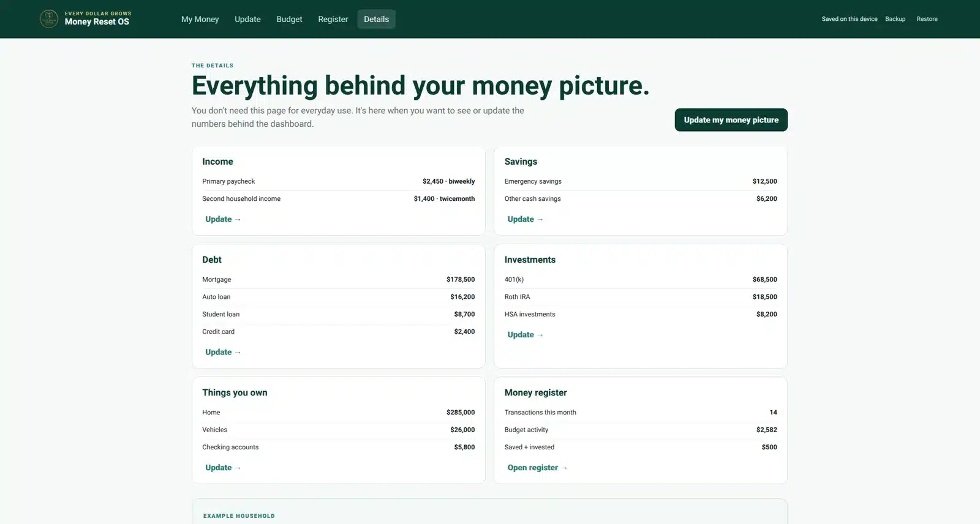
Task: Click the Budget activity $2,582 amount
Action: click(766, 430)
